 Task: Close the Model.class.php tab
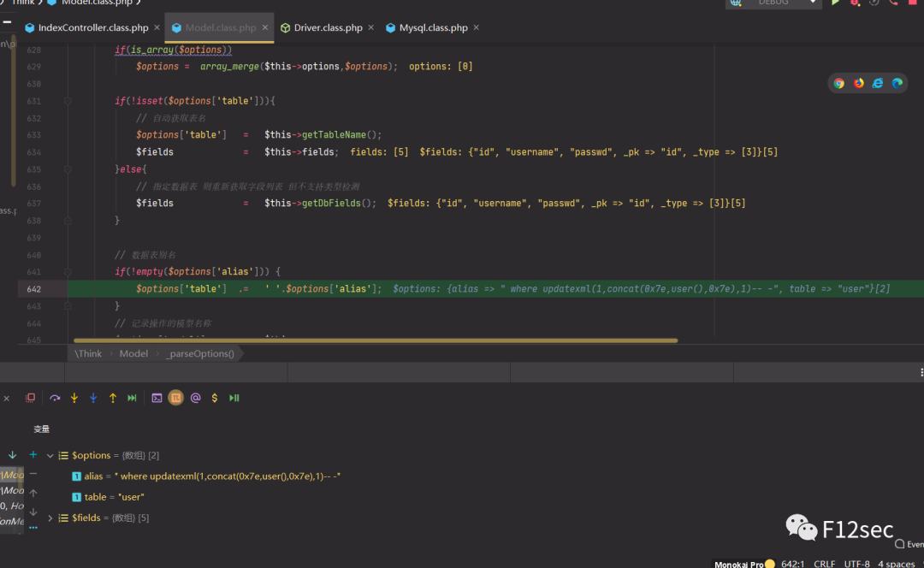[265, 27]
